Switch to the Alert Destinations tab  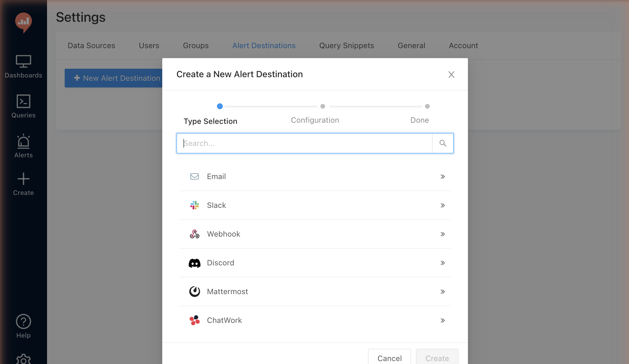264,45
